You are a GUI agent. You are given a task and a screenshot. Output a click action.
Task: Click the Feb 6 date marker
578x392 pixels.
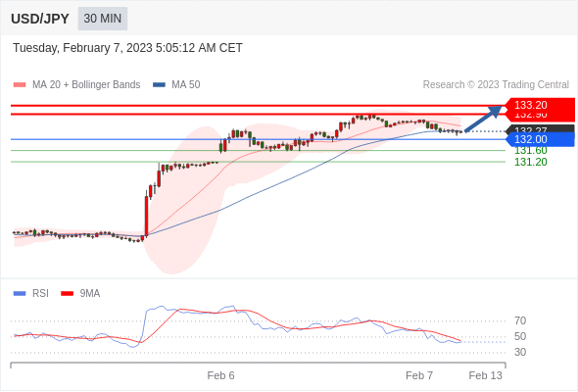(220, 375)
